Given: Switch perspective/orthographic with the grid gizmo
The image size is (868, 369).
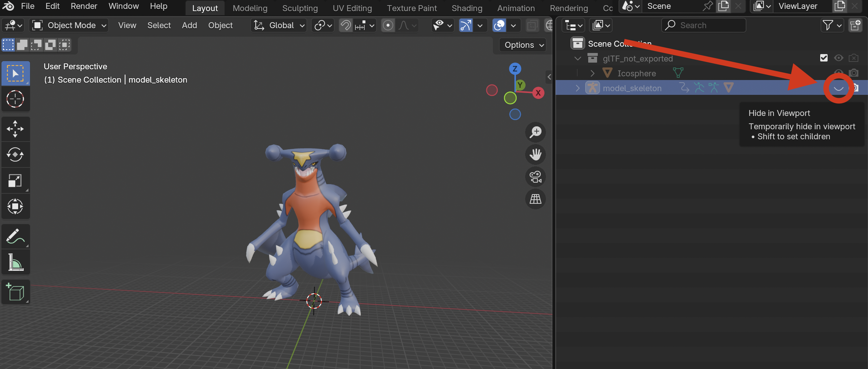Looking at the screenshot, I should 536,199.
